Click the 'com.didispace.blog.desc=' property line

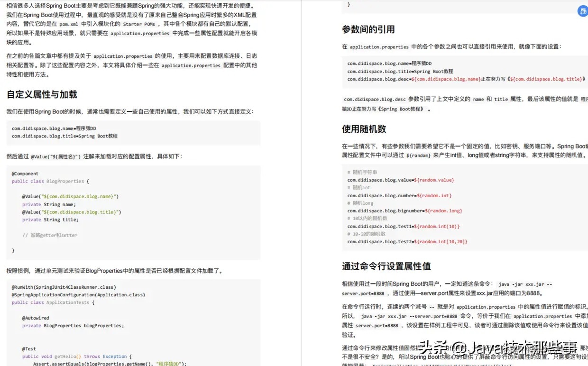466,79
